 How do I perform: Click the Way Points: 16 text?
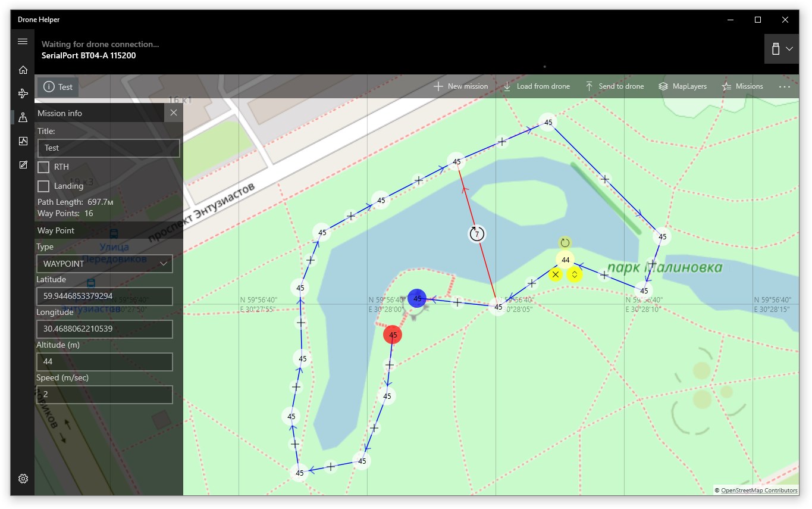coord(65,213)
